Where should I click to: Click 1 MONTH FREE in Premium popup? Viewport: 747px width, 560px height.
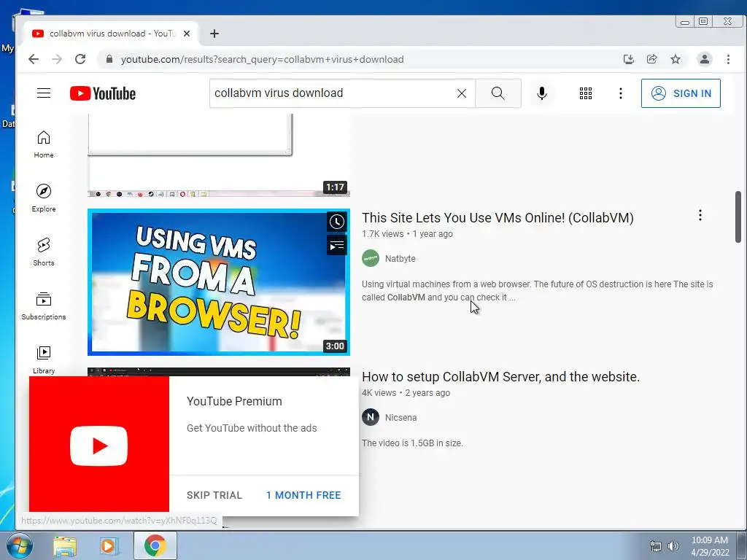pos(303,495)
